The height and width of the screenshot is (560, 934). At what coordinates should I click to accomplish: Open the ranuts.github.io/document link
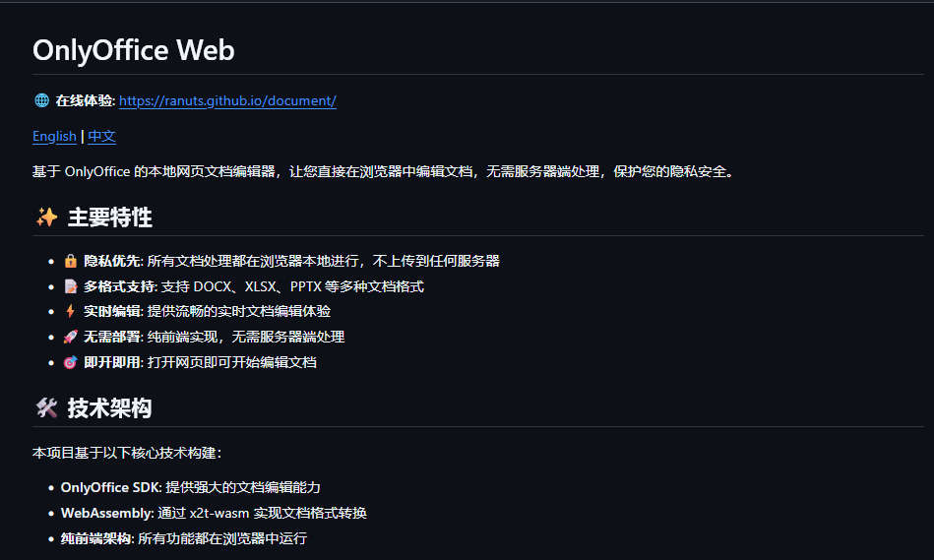227,100
